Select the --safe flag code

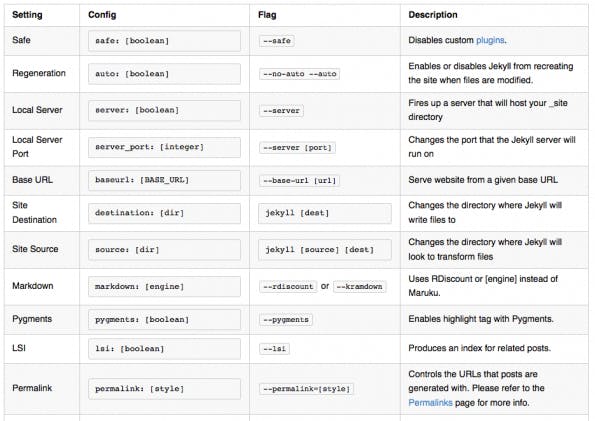coord(277,41)
